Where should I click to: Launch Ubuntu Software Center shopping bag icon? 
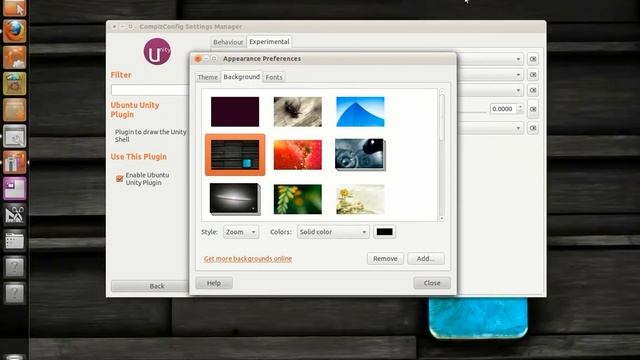click(x=15, y=83)
